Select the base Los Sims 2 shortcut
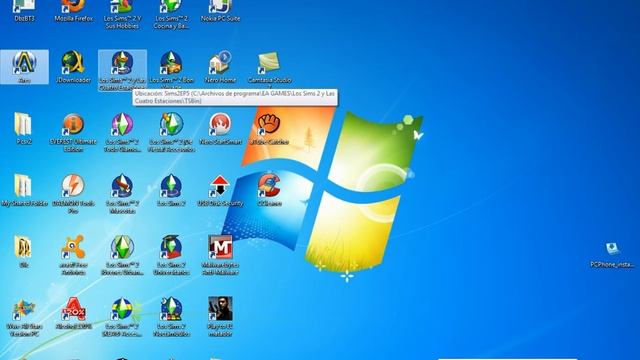 (x=171, y=190)
